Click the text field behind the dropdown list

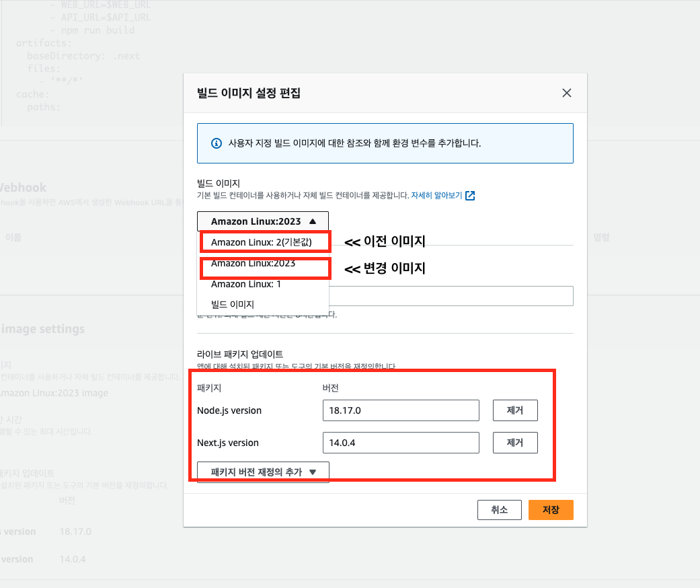pyautogui.click(x=451, y=296)
